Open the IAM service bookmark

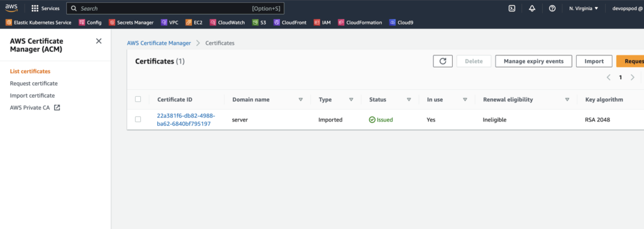point(323,23)
